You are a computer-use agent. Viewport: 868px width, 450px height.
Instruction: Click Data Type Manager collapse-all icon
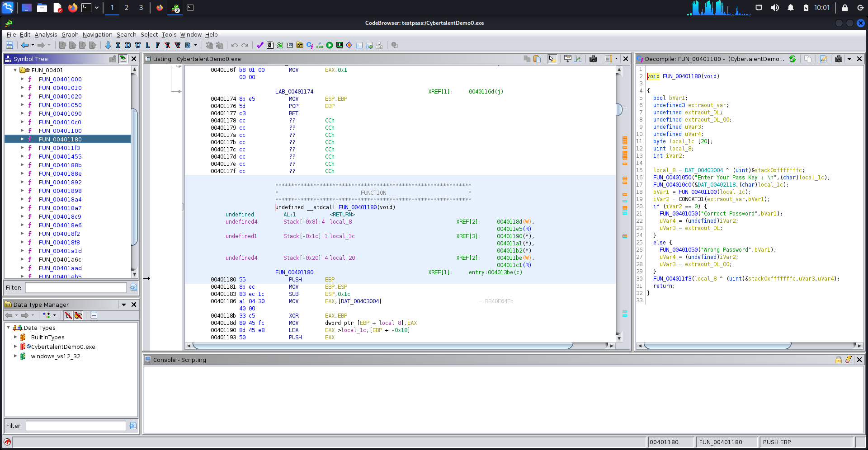click(x=94, y=315)
